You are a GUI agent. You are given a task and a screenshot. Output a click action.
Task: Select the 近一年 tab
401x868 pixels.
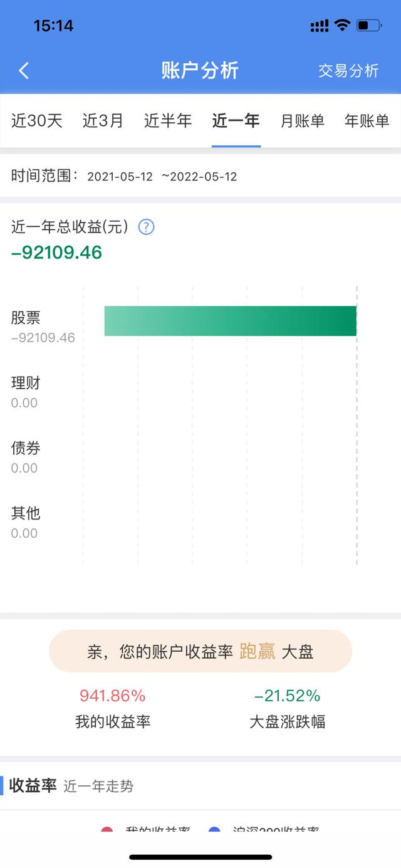[x=236, y=121]
